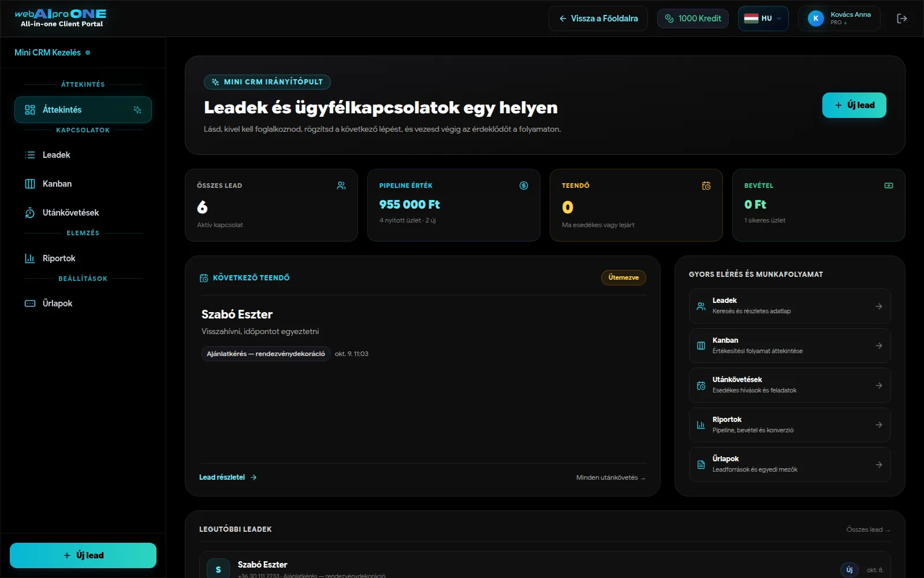
Task: Open Űrlapok in the sidebar
Action: coord(83,303)
